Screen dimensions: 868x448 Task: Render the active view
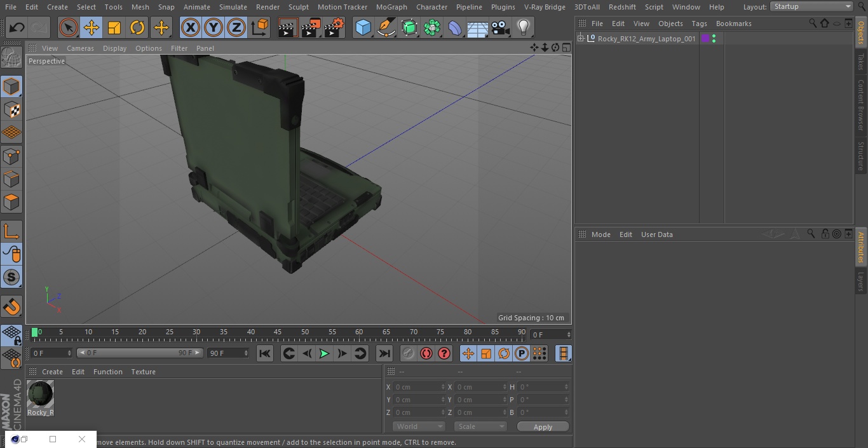[288, 28]
